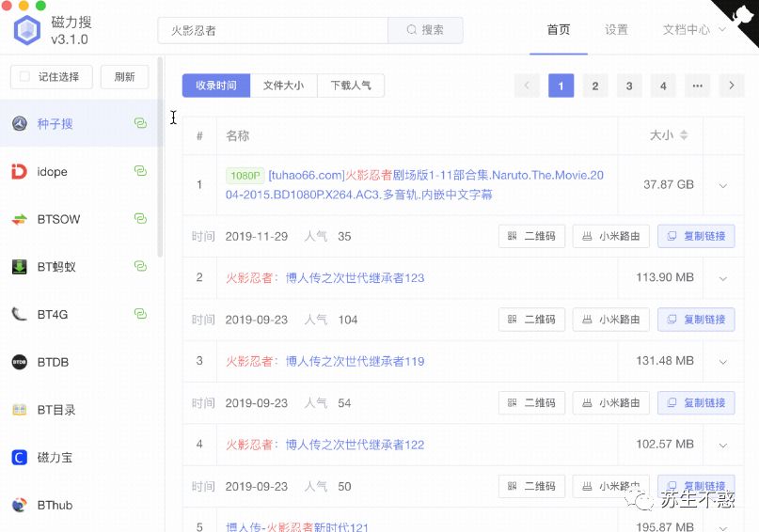This screenshot has width=759, height=532.
Task: Send 2019-11-29 result to 小米路由
Action: click(611, 236)
